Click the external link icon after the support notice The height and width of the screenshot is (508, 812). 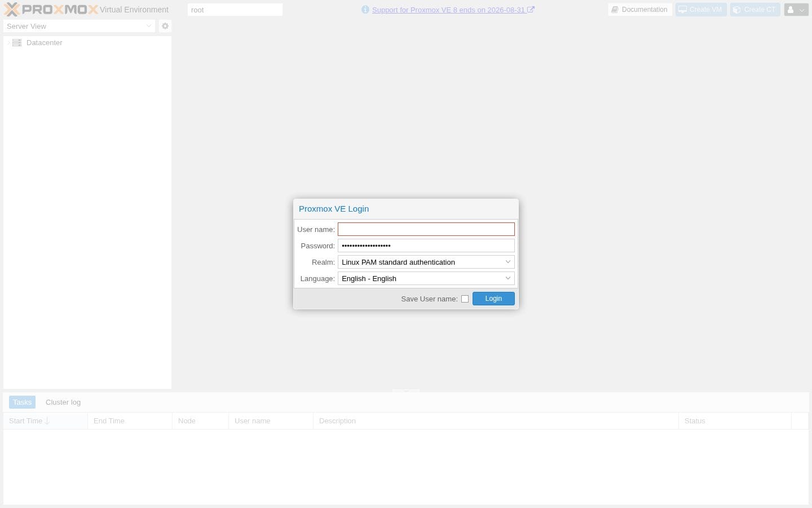coord(531,10)
